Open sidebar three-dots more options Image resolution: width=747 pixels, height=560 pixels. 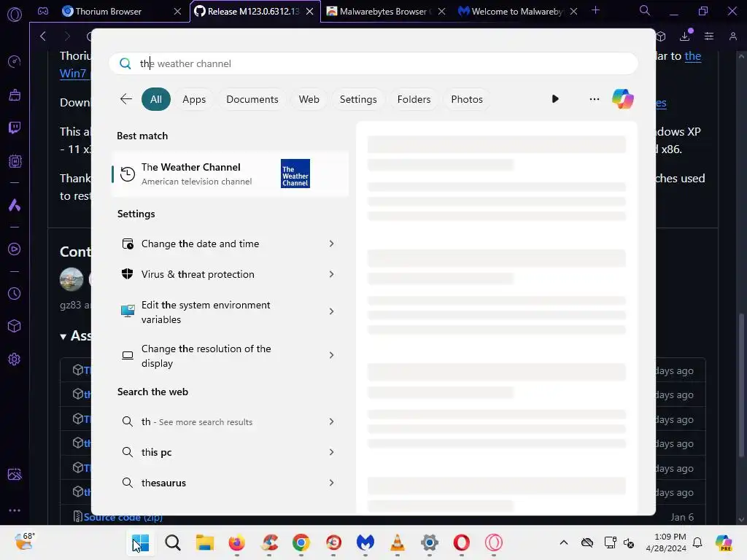click(x=15, y=510)
